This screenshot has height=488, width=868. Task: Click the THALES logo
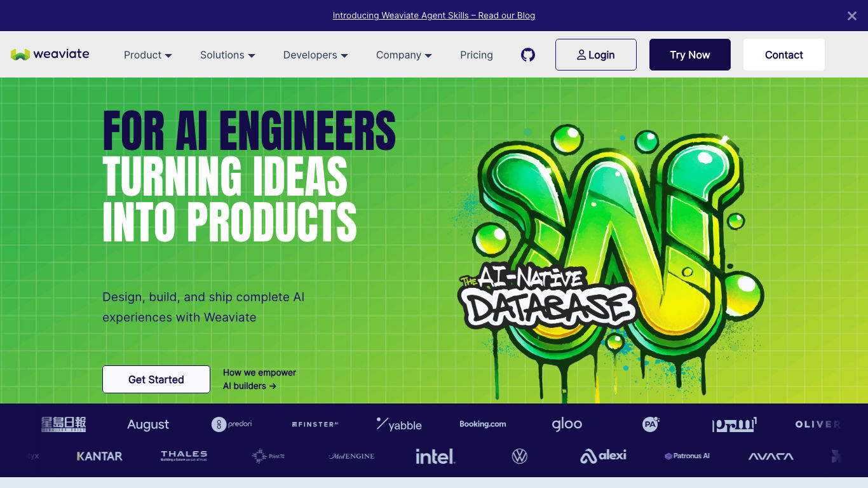184,456
